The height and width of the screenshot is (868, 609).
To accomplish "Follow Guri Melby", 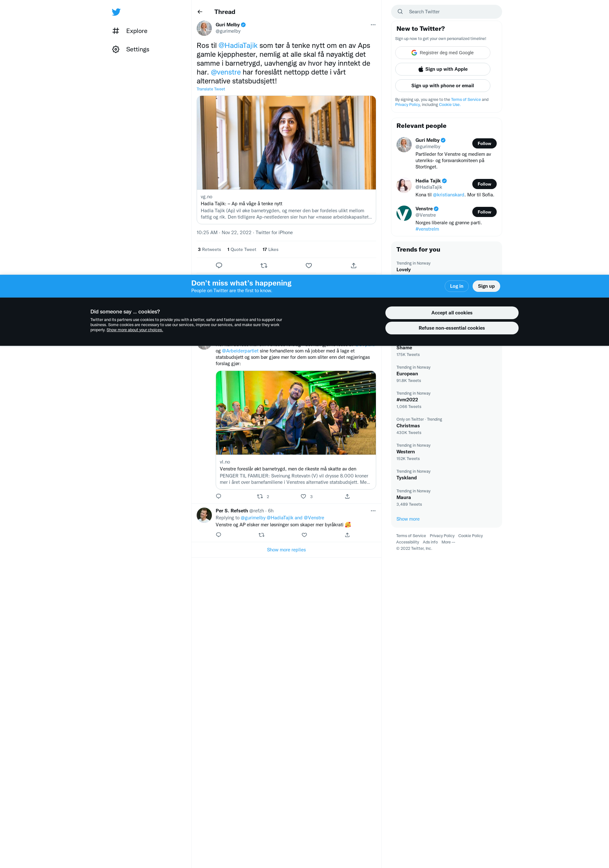I will tap(484, 143).
